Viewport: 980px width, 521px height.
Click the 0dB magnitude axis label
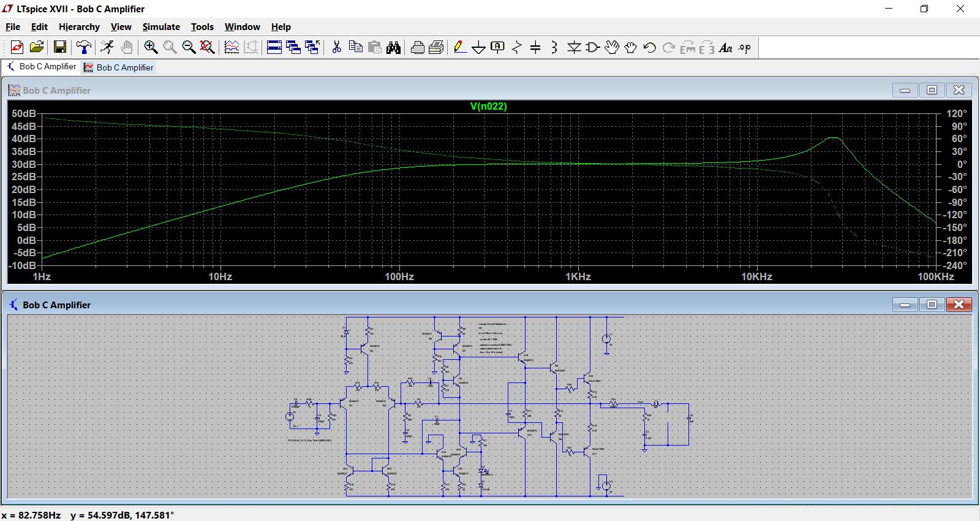pos(26,240)
